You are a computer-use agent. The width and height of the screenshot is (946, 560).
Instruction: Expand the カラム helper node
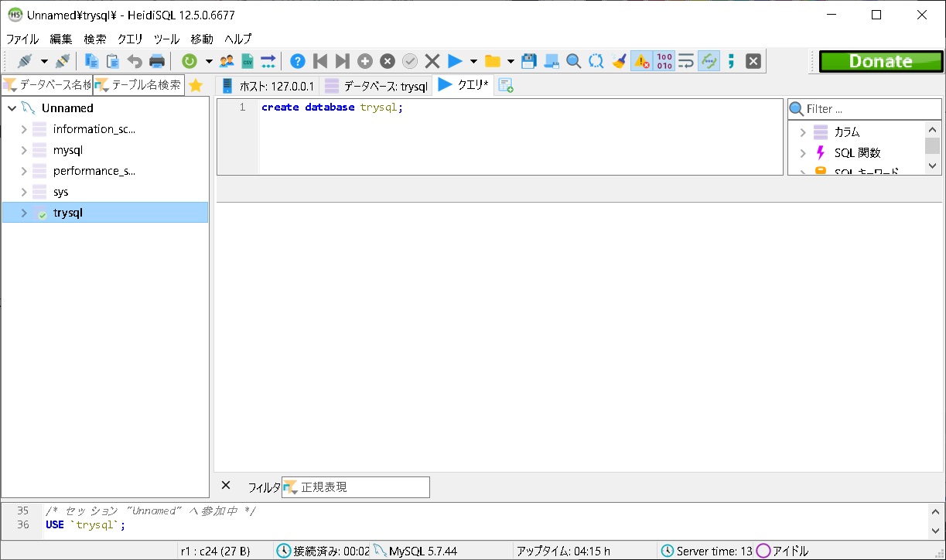[803, 132]
